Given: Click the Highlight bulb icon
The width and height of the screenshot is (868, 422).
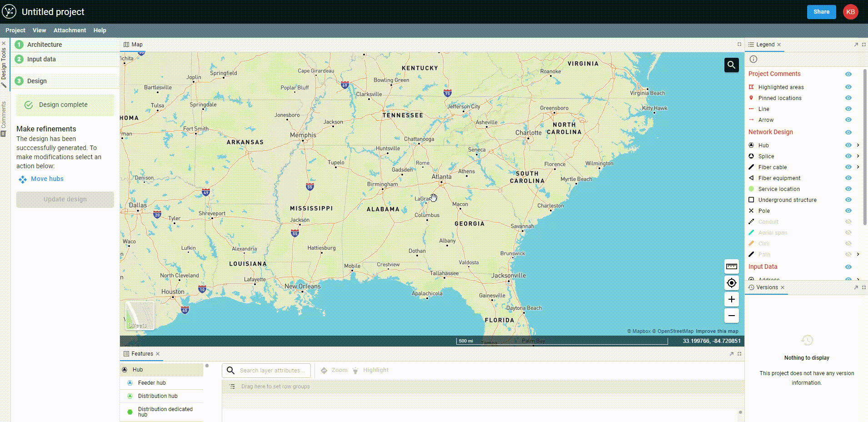Looking at the screenshot, I should [355, 371].
